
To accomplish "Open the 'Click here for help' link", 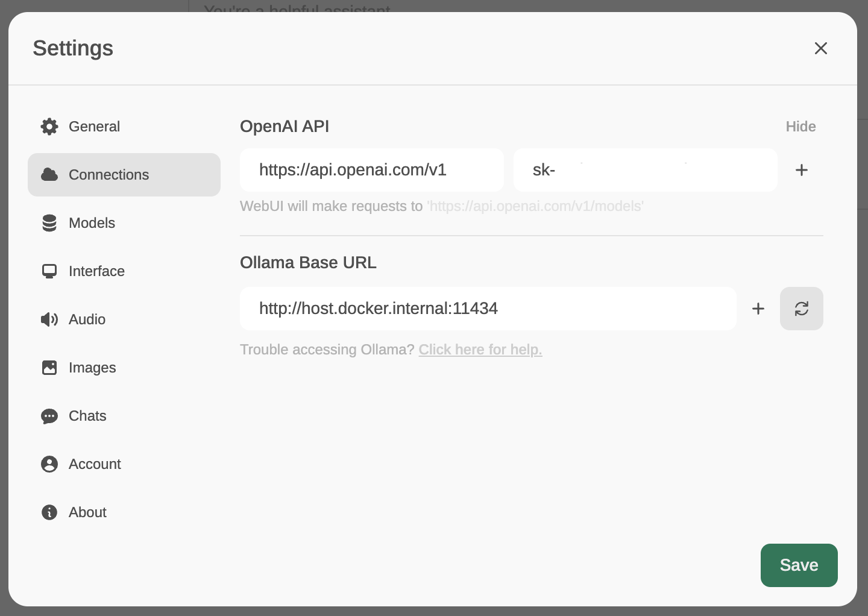I will [x=480, y=350].
